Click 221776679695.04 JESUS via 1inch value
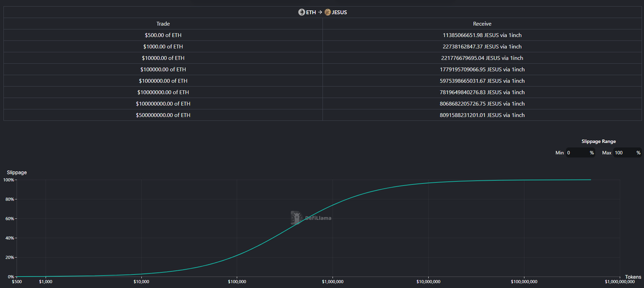 tap(482, 58)
